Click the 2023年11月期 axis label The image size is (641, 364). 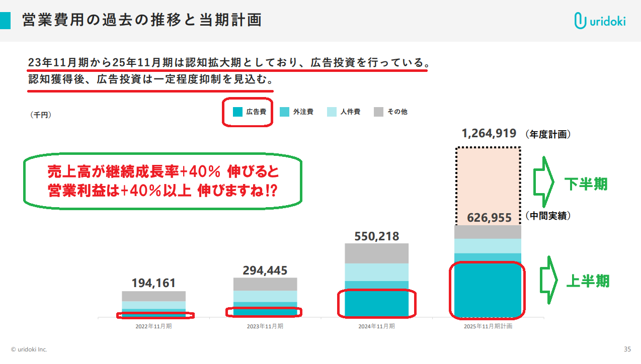click(265, 326)
